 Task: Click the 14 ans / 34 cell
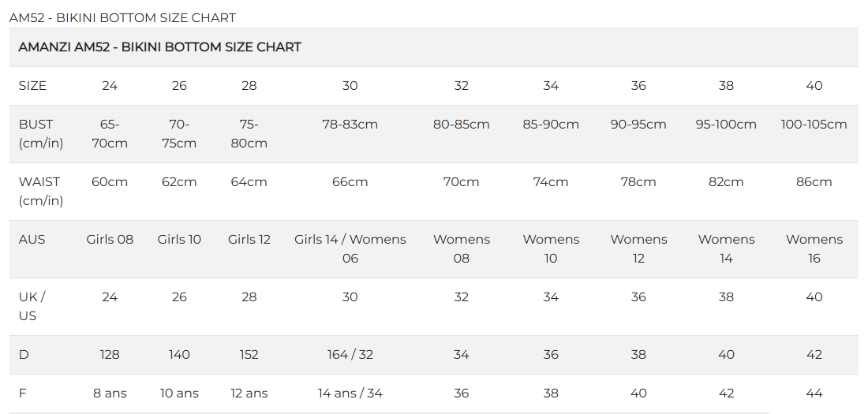point(350,393)
